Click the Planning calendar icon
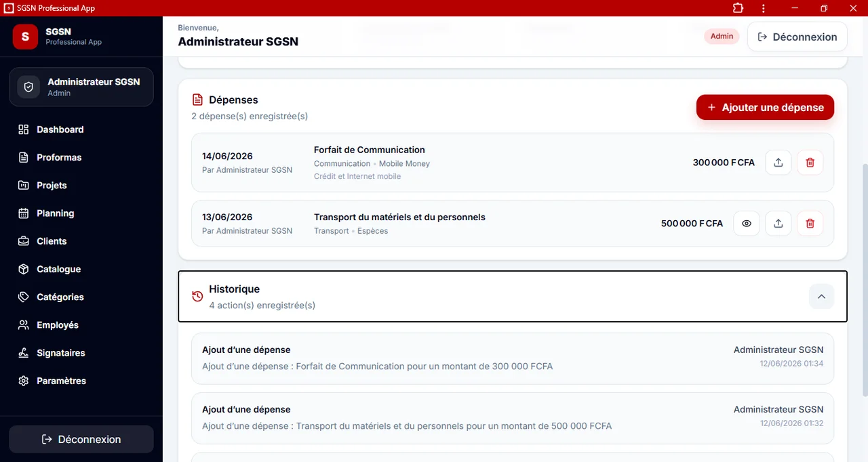 (x=24, y=213)
